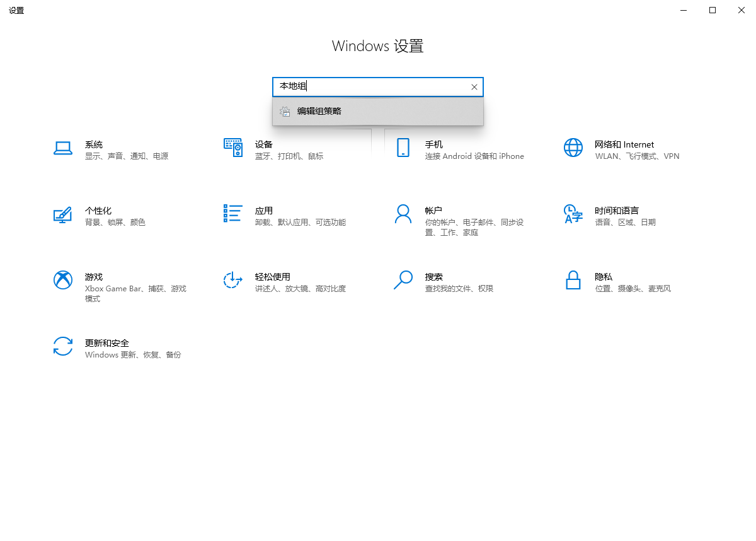
Task: Click the text 连接 Android 设备和 iPhone
Action: [x=474, y=156]
